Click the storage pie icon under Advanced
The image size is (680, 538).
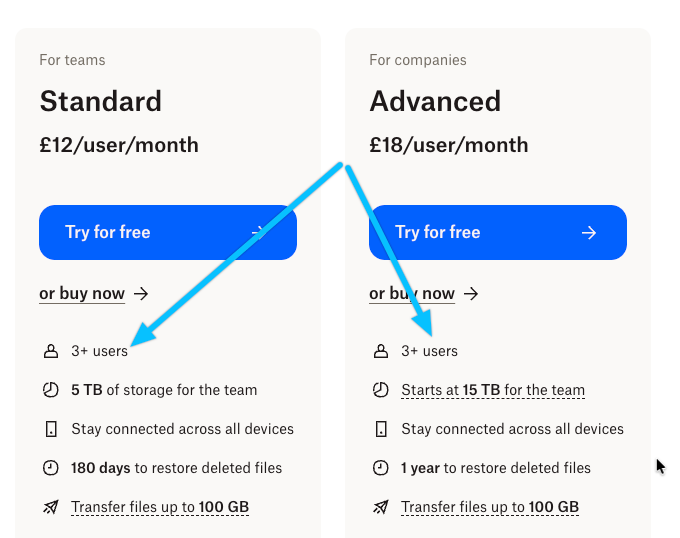click(381, 390)
